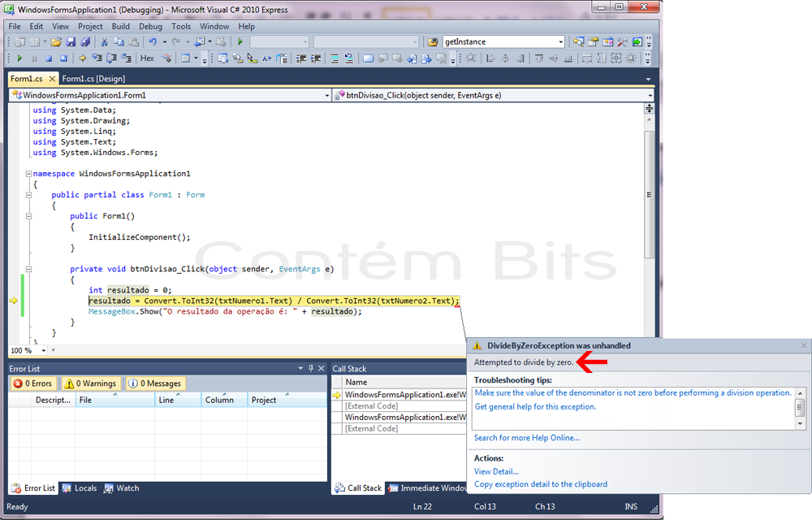Click the Navigate Backward icon
This screenshot has width=812, height=520.
pyautogui.click(x=200, y=42)
